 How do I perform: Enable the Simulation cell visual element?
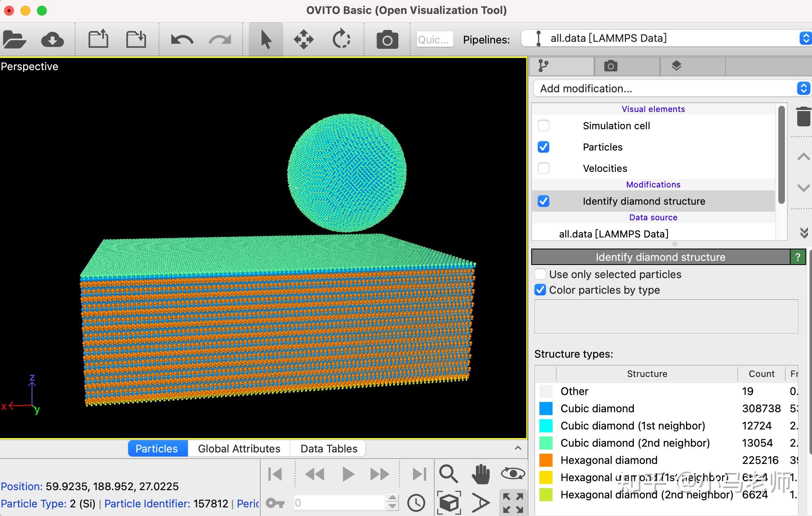coord(543,126)
